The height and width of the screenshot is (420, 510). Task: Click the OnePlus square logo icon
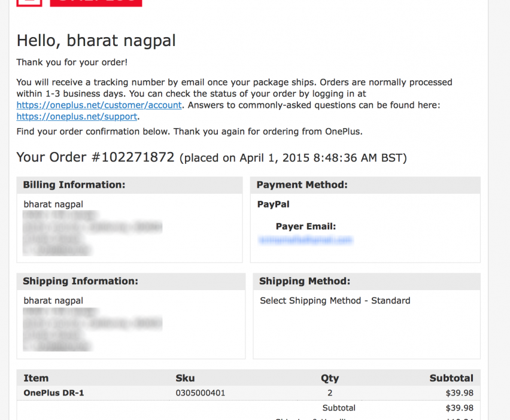coord(29,2)
